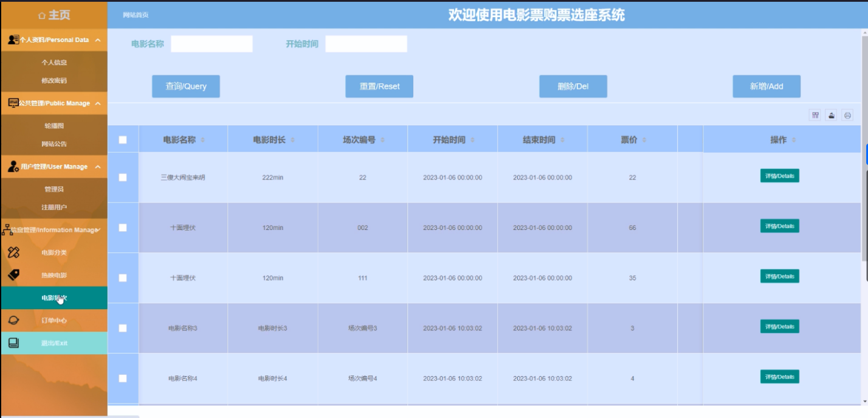Toggle the select-all checkbox in table header

coord(124,139)
